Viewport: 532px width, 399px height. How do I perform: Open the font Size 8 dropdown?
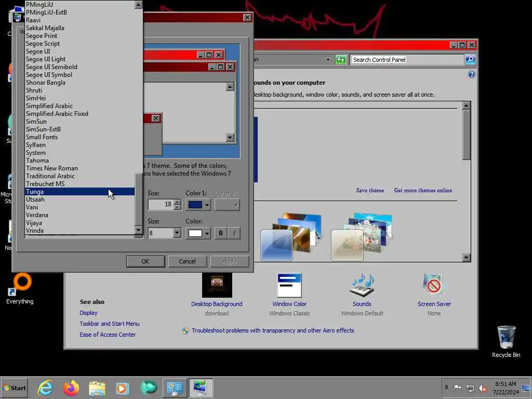tap(177, 233)
